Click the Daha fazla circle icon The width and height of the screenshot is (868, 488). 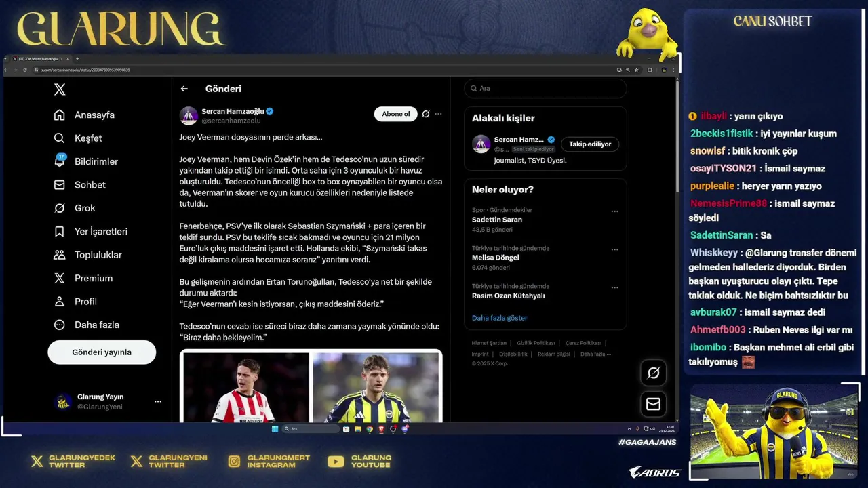(x=60, y=325)
